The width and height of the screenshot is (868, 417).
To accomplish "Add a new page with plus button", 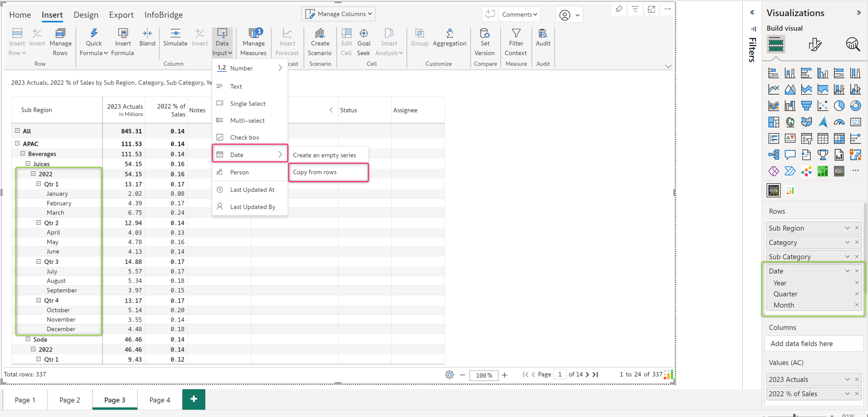I will click(x=194, y=399).
